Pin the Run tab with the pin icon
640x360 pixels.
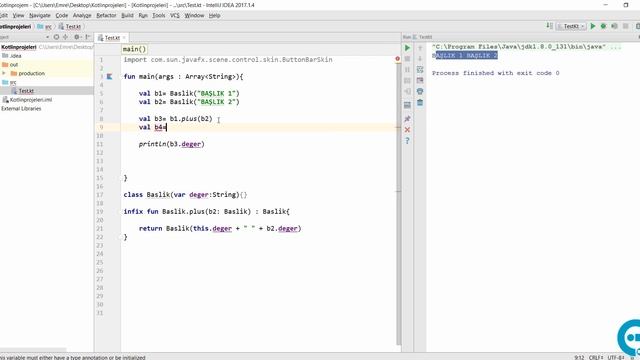(x=407, y=119)
